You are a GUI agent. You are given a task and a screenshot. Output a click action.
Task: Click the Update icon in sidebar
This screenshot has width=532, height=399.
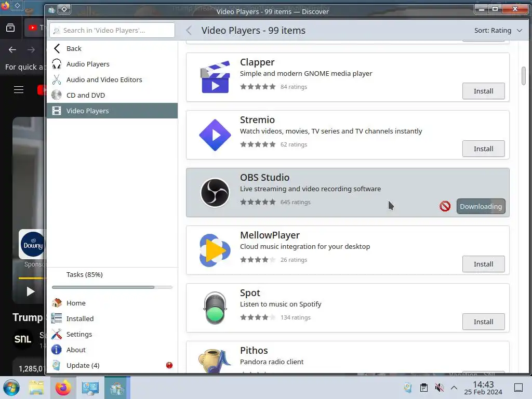click(x=57, y=365)
